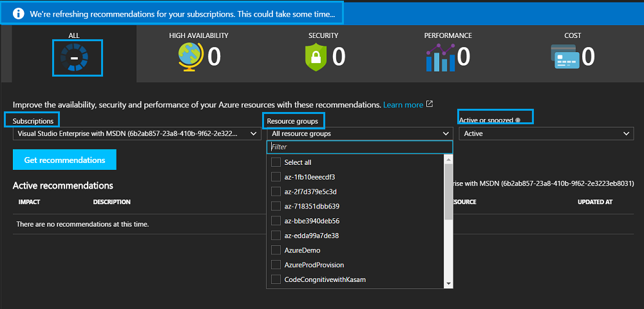Click the loading spinner in ALL tab
The height and width of the screenshot is (309, 644).
(74, 58)
